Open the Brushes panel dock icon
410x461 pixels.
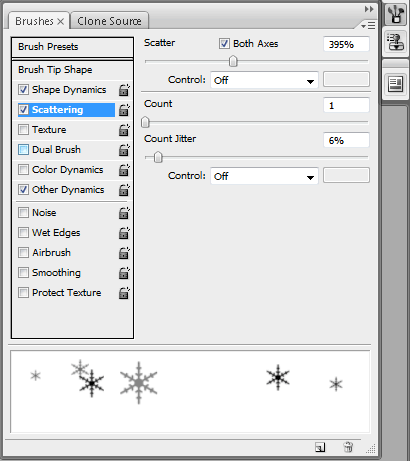pos(395,15)
